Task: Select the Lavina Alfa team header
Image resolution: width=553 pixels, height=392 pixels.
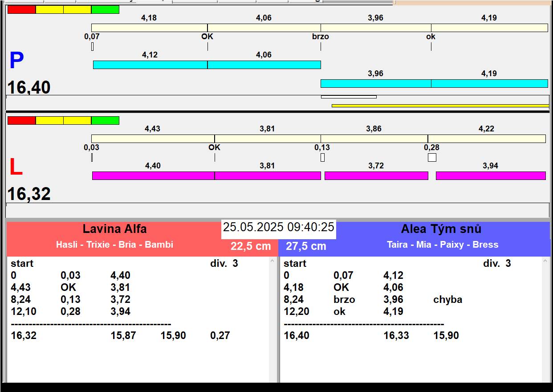Action: (x=114, y=229)
